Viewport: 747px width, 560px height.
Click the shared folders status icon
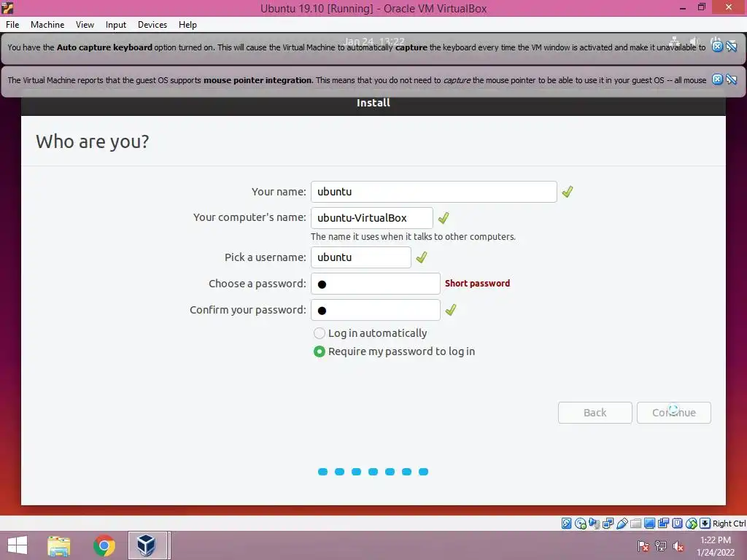point(635,524)
